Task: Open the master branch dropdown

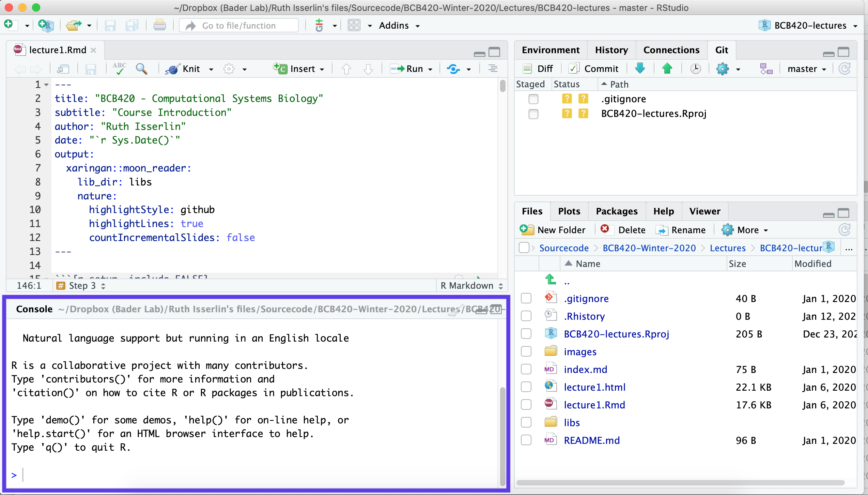Action: click(807, 69)
